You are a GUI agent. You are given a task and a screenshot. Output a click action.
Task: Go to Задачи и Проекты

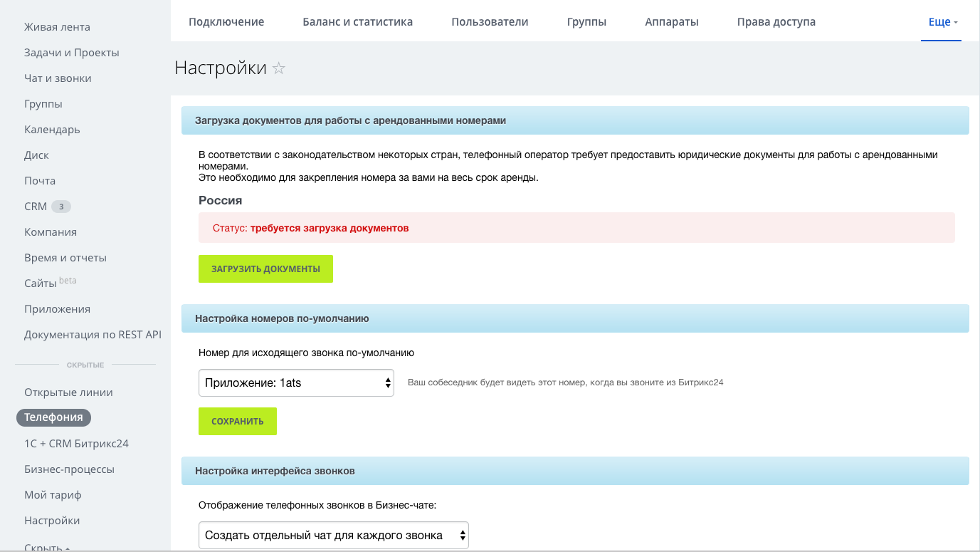pos(72,53)
